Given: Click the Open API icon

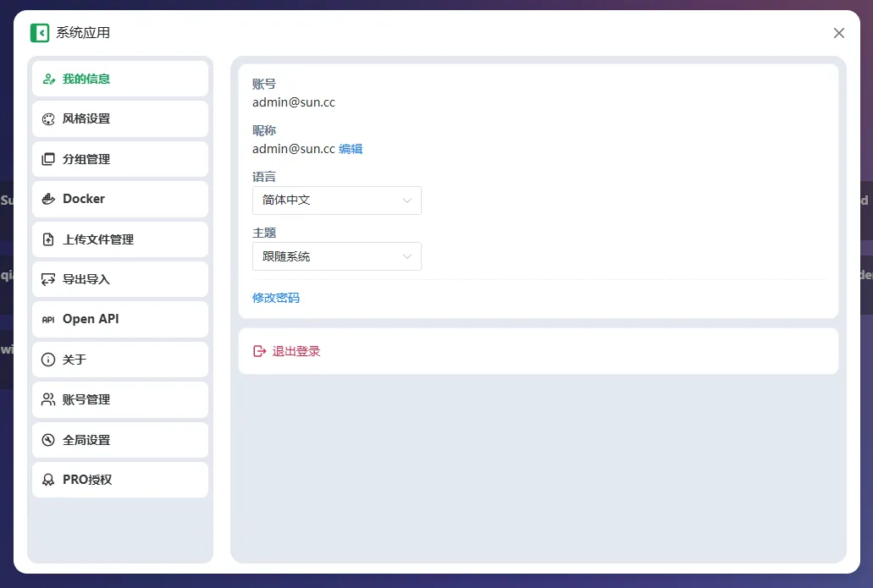Looking at the screenshot, I should [x=49, y=319].
